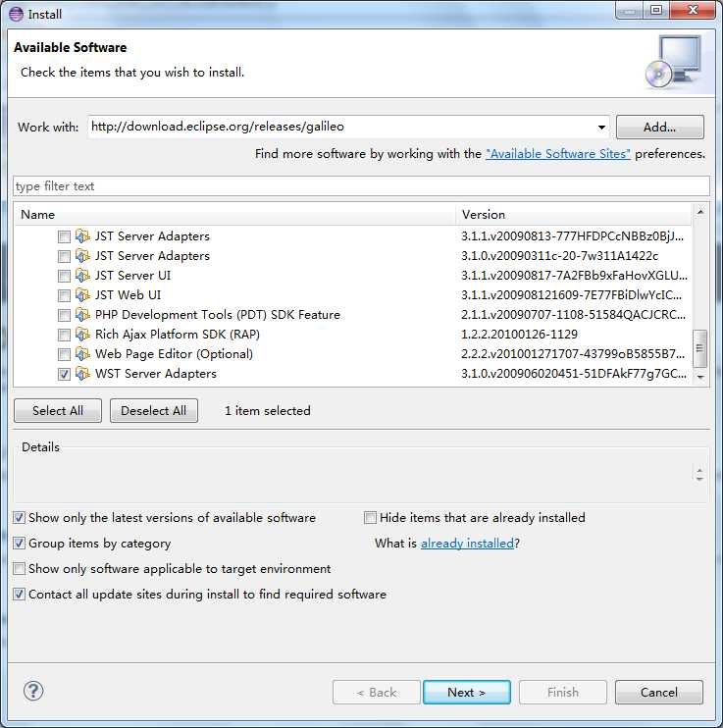
Task: Click the feature icon beside JST Server UI
Action: (x=82, y=276)
